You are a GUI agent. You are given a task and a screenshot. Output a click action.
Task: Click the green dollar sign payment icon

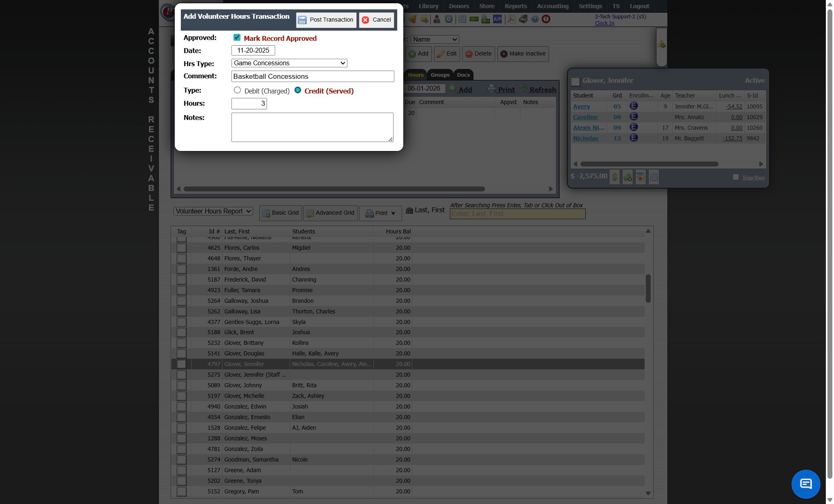[x=614, y=177]
